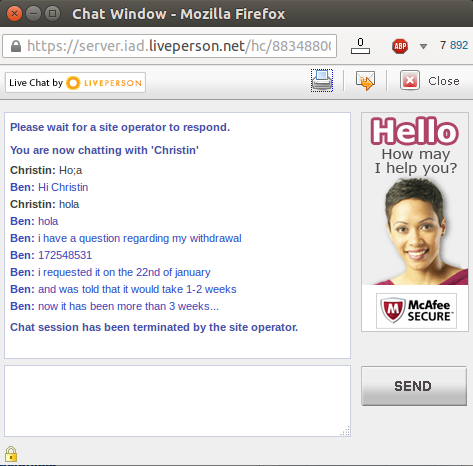Select text 'Please wait for a site operator to respond.'

(x=120, y=127)
